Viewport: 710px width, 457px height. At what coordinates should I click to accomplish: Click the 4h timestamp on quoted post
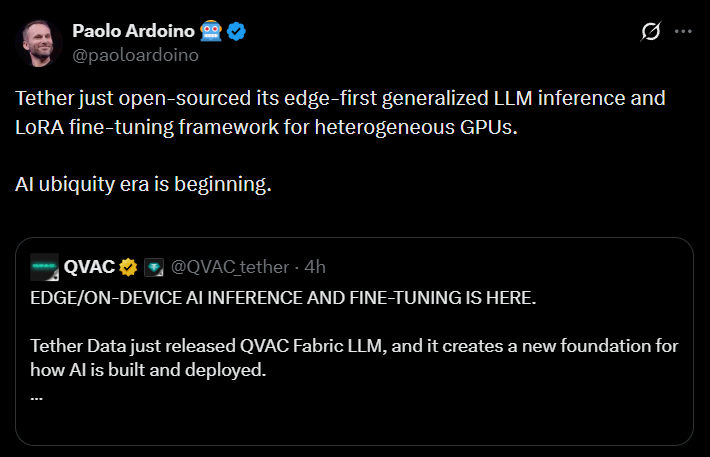[x=314, y=267]
